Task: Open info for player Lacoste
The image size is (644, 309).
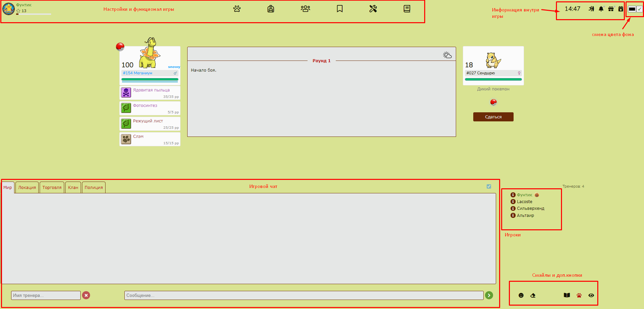Action: (513, 202)
